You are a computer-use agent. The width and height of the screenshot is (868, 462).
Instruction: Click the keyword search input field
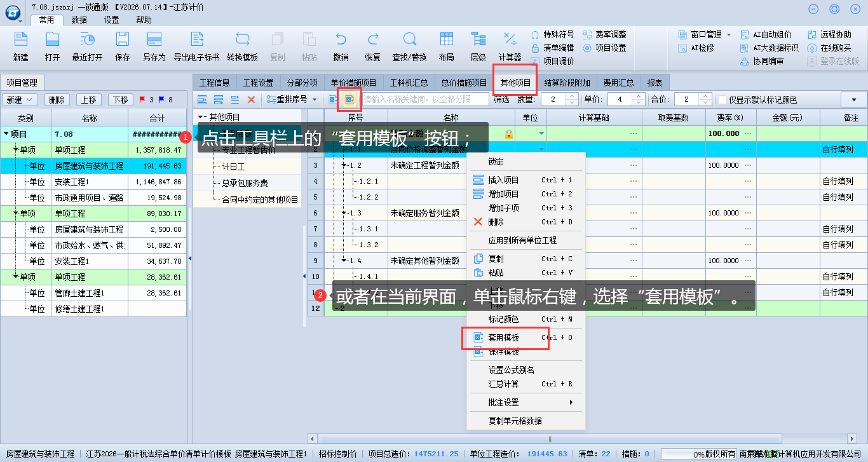pyautogui.click(x=425, y=99)
